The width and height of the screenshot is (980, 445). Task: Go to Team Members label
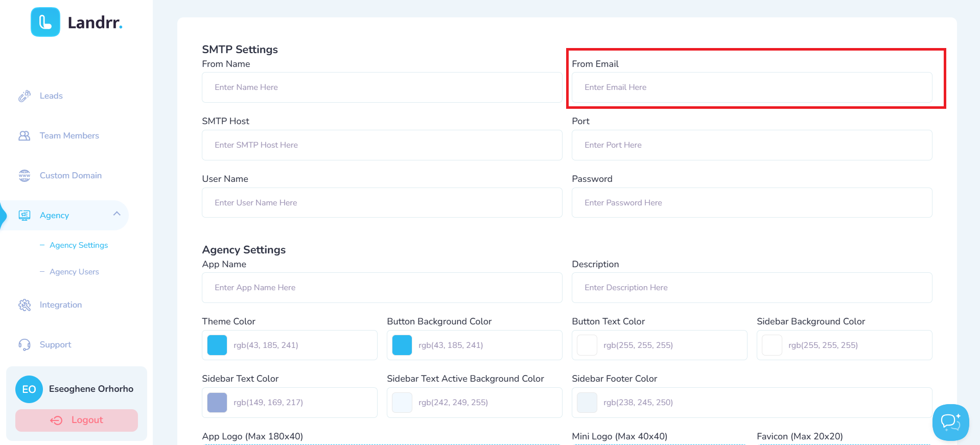pyautogui.click(x=69, y=136)
